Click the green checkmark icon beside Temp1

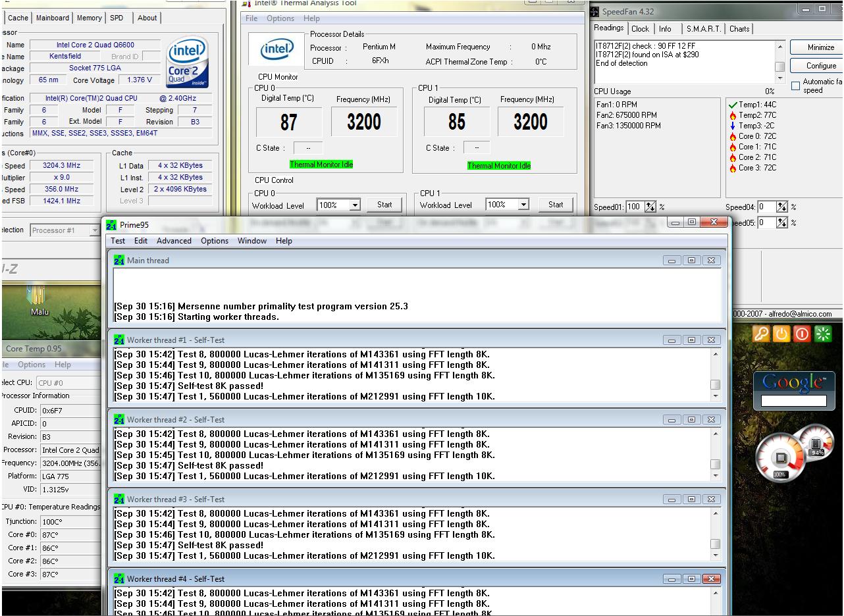733,105
